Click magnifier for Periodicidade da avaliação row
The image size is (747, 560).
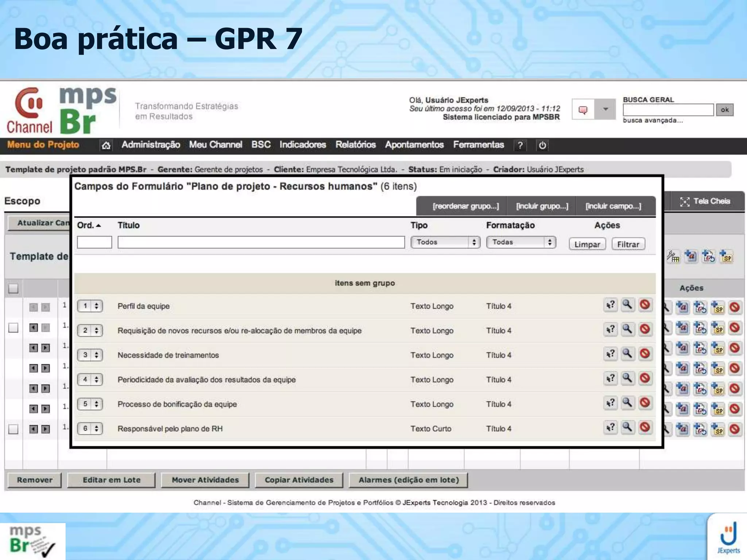coord(627,378)
